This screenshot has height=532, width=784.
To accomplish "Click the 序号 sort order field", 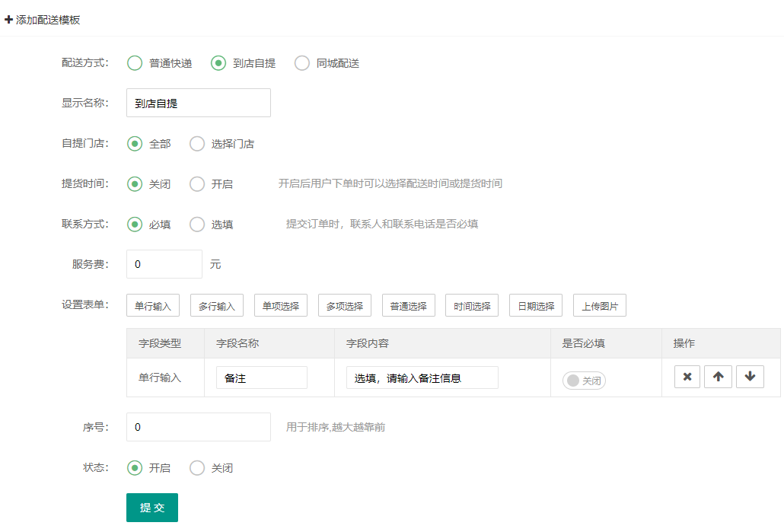I will 198,427.
